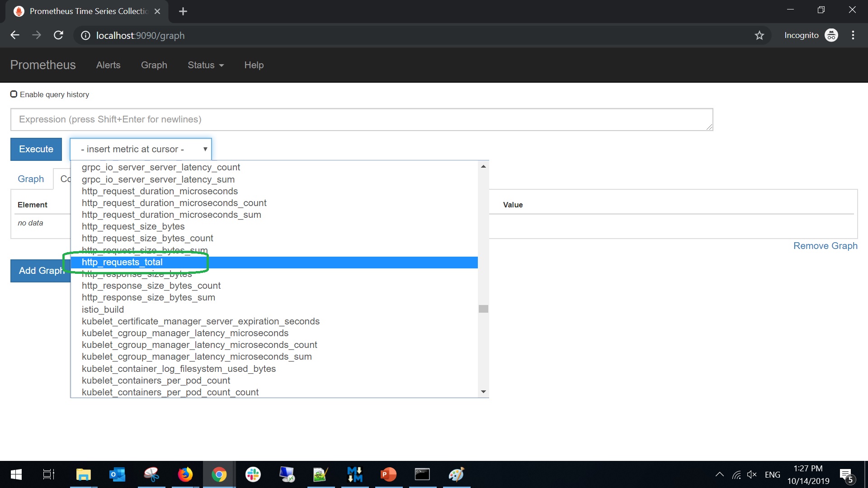Screen dimensions: 868x488
Task: Select http_requests_total from metric list
Action: pyautogui.click(x=122, y=262)
